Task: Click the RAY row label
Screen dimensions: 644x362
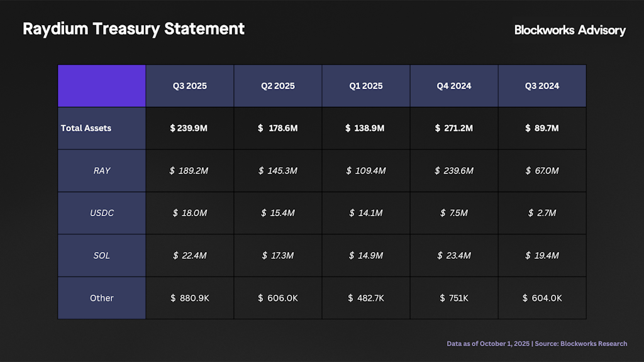Action: (x=102, y=170)
